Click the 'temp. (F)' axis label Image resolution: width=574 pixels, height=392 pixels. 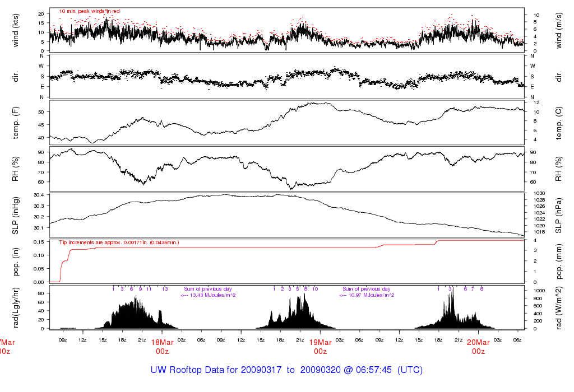(15, 123)
